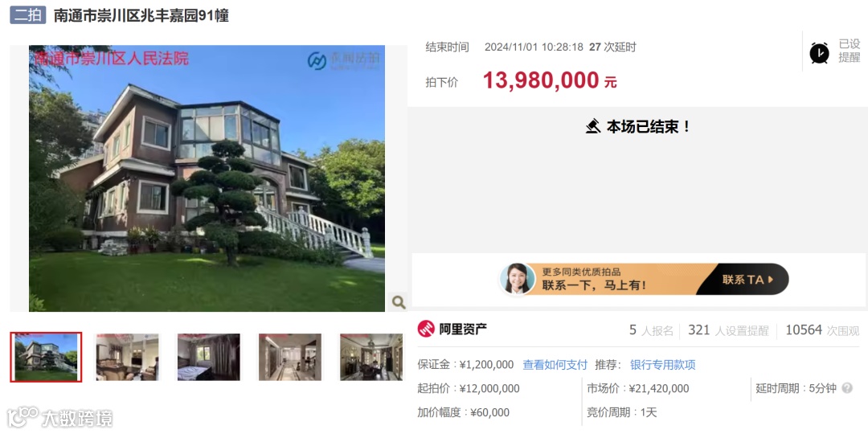This screenshot has height=434, width=868.
Task: Click the customer service avatar on banner
Action: [517, 279]
